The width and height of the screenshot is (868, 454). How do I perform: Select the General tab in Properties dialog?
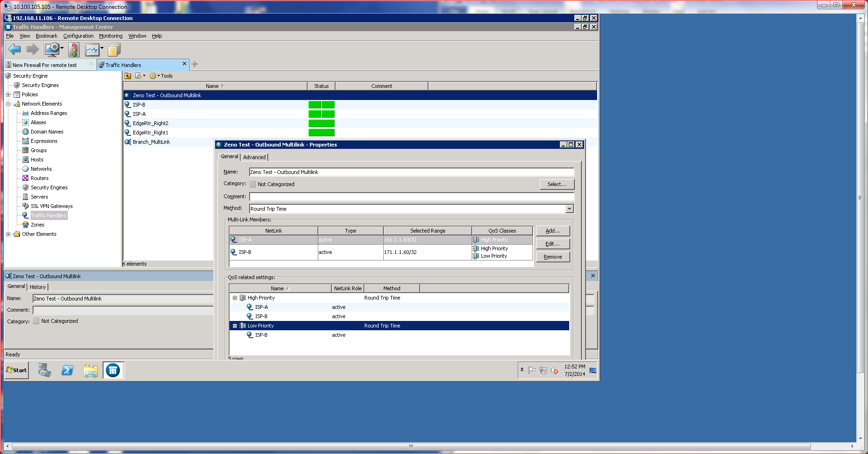click(x=230, y=157)
